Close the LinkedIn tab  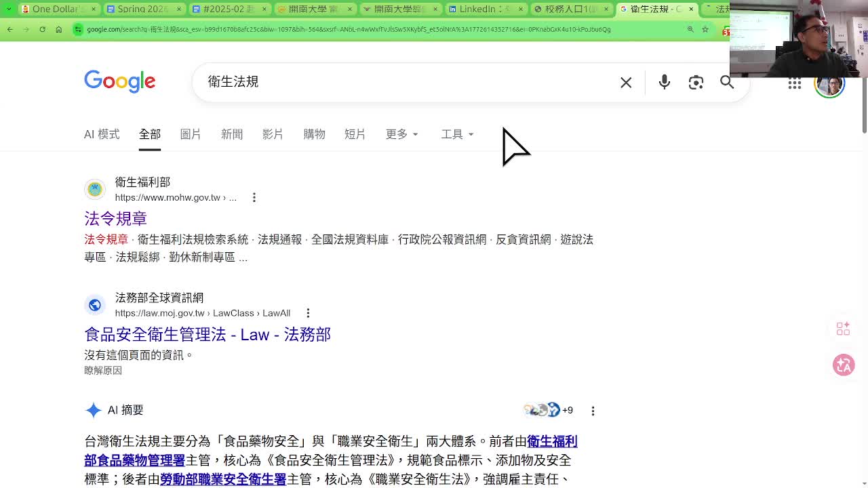pyautogui.click(x=521, y=9)
